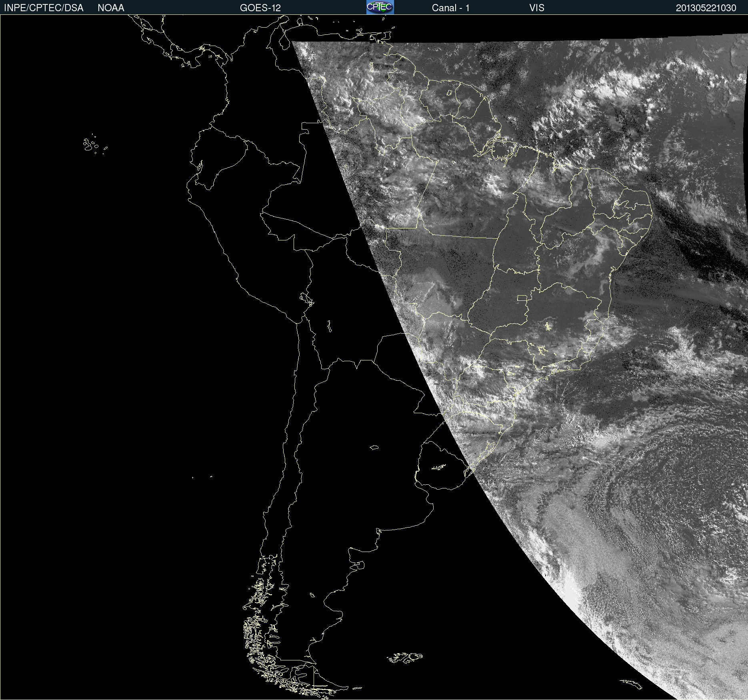The width and height of the screenshot is (748, 700).
Task: Click the GOES-12 satellite label
Action: tap(260, 8)
